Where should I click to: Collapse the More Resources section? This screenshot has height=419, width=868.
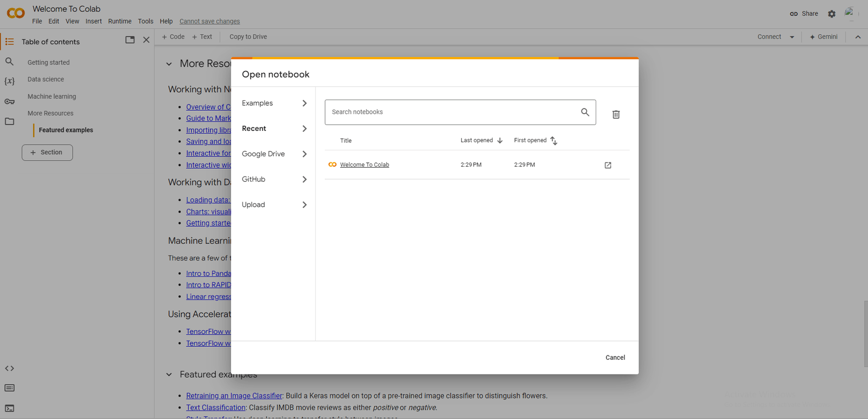[x=169, y=64]
